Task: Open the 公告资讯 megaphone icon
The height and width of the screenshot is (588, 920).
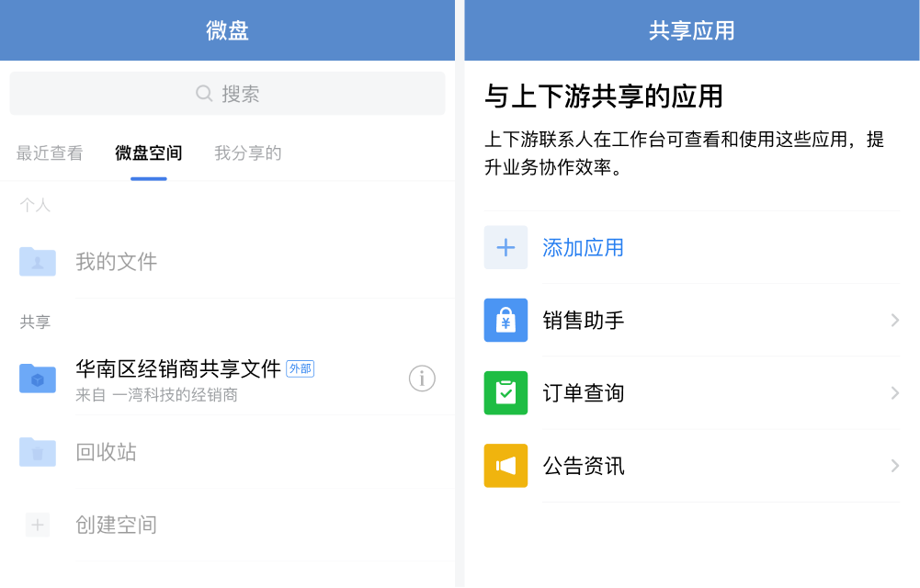Action: 505,466
